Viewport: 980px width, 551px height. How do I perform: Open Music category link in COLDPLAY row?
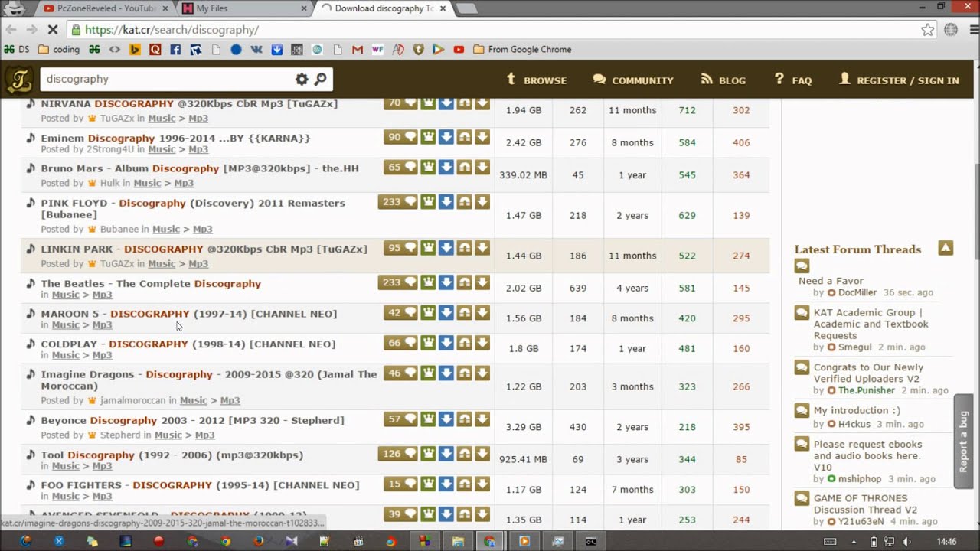pyautogui.click(x=65, y=355)
